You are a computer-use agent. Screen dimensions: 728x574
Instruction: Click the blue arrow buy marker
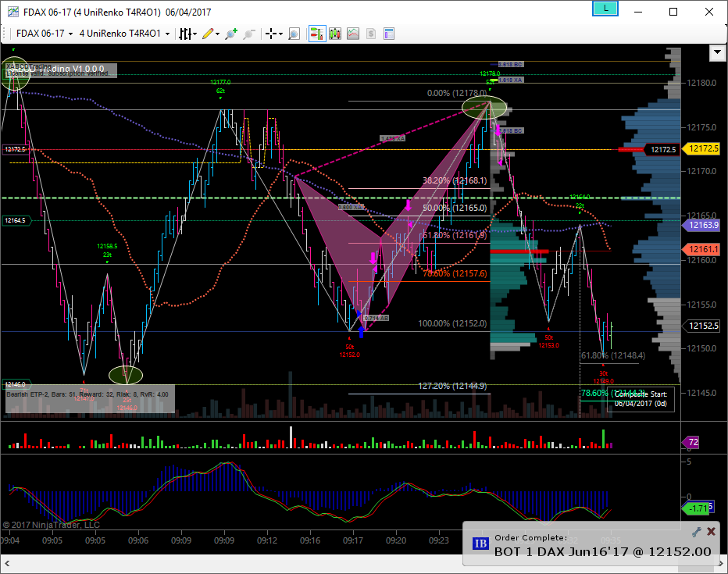[361, 332]
